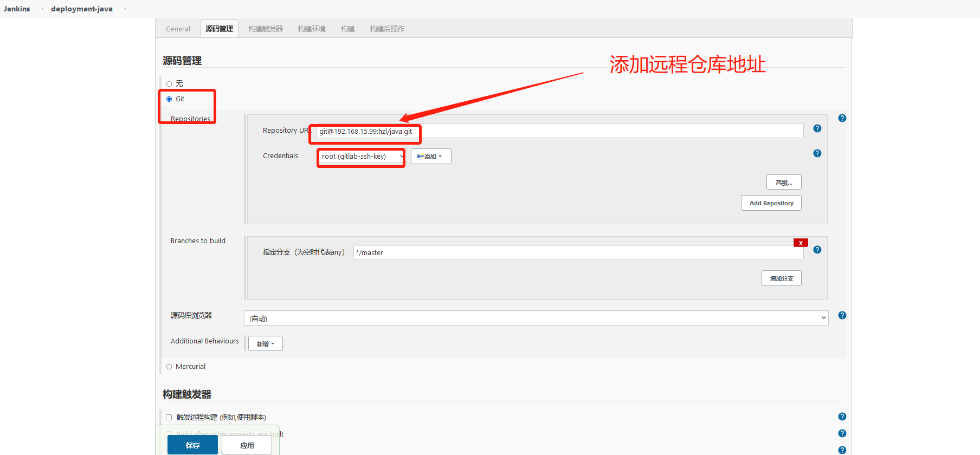Expand the arrow after deployment-java breadcrumb
Image resolution: width=980 pixels, height=455 pixels.
(125, 9)
